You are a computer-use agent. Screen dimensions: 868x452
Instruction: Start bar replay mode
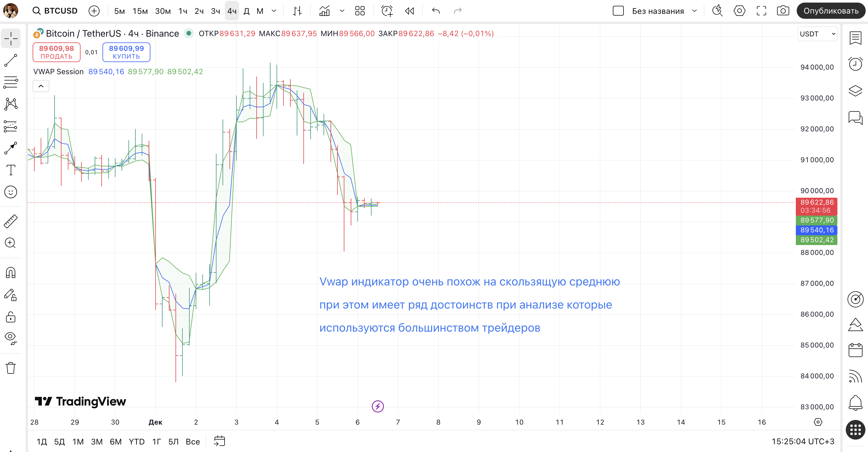409,11
